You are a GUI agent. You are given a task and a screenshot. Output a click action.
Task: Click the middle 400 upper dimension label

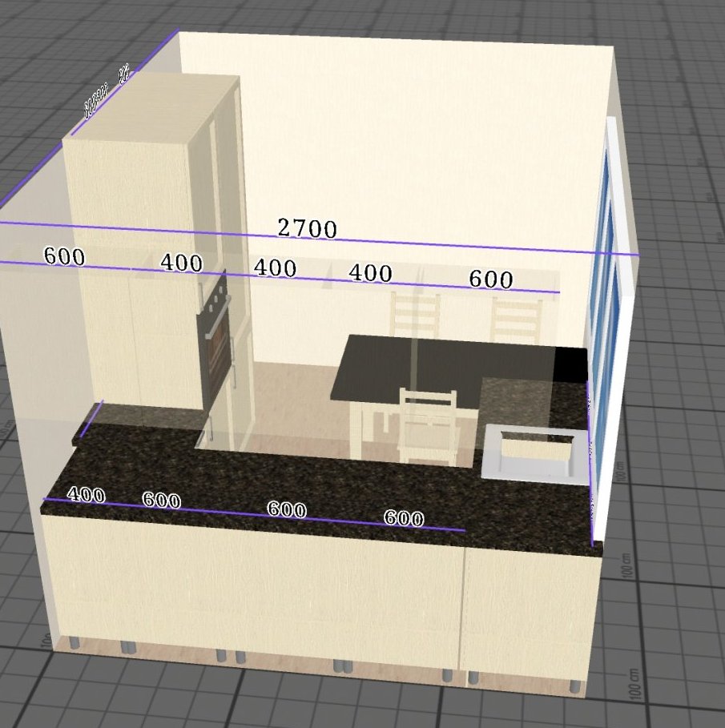276,267
